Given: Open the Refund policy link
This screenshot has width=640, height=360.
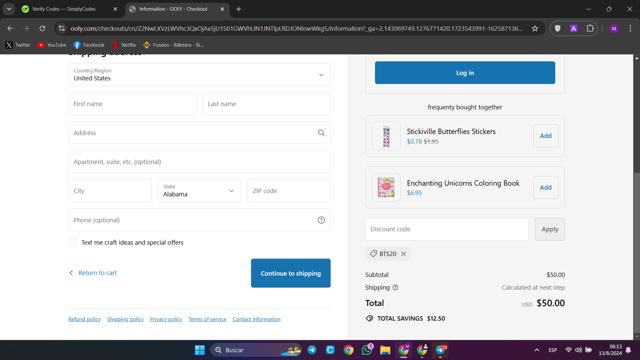Looking at the screenshot, I should click(x=84, y=319).
